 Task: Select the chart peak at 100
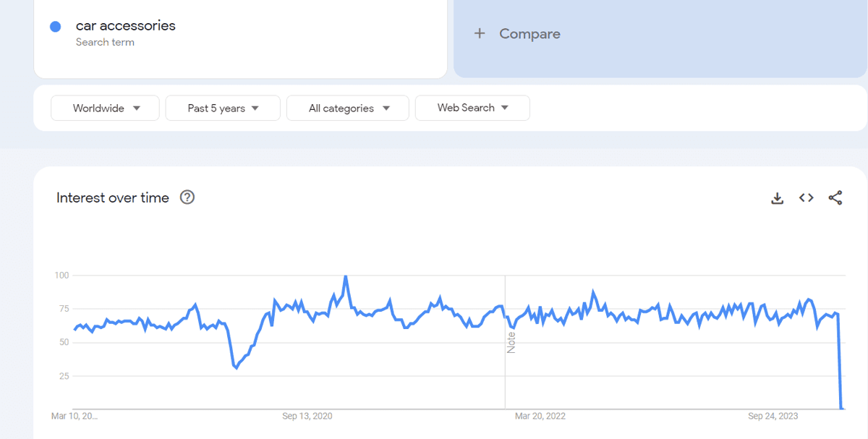[x=346, y=276]
